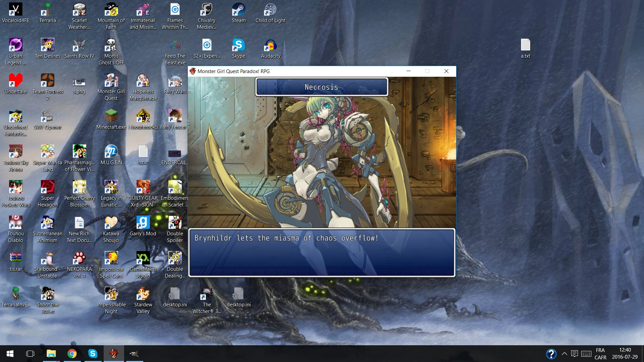Expand the hidden system tray icons

[565, 354]
